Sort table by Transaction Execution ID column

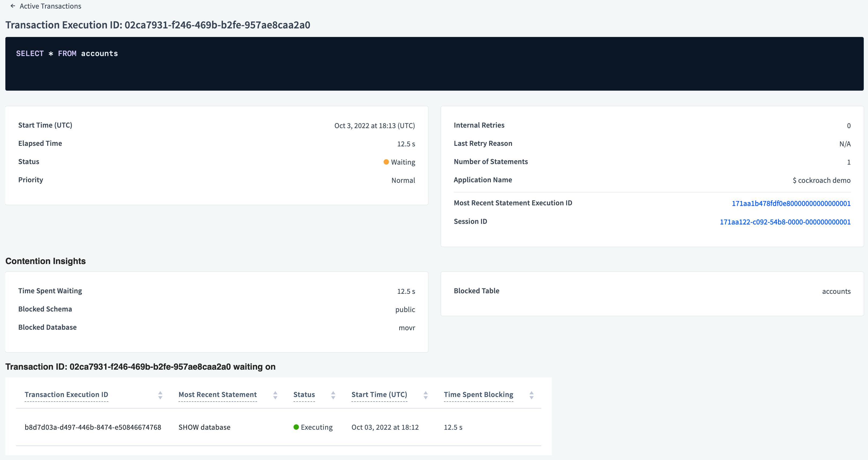pyautogui.click(x=160, y=394)
